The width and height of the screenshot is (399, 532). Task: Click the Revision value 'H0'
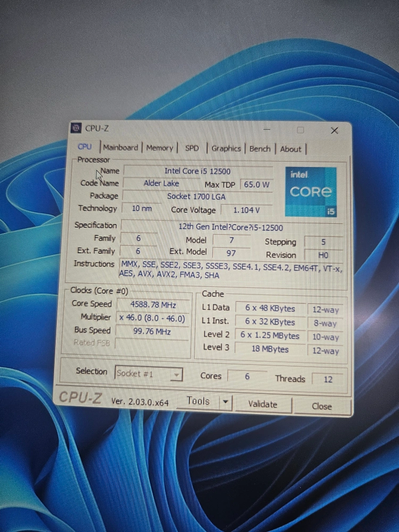pos(323,255)
